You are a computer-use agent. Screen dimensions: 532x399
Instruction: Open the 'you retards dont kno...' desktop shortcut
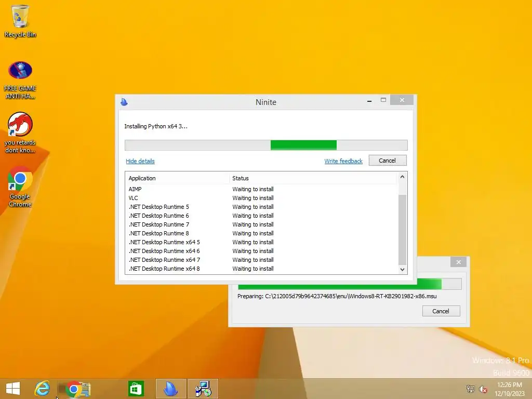click(20, 132)
